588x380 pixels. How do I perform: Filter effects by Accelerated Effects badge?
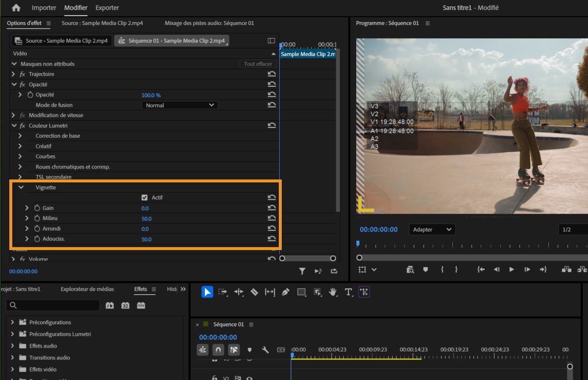[110, 305]
